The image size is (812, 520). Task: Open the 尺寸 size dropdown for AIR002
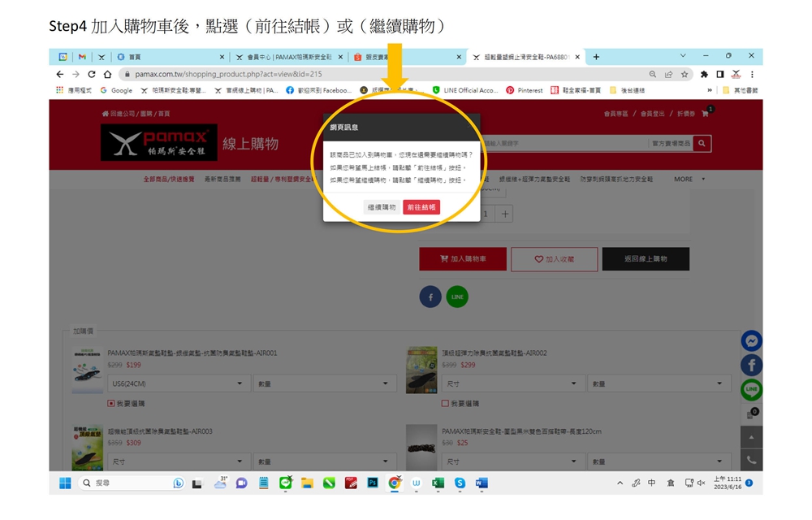512,383
